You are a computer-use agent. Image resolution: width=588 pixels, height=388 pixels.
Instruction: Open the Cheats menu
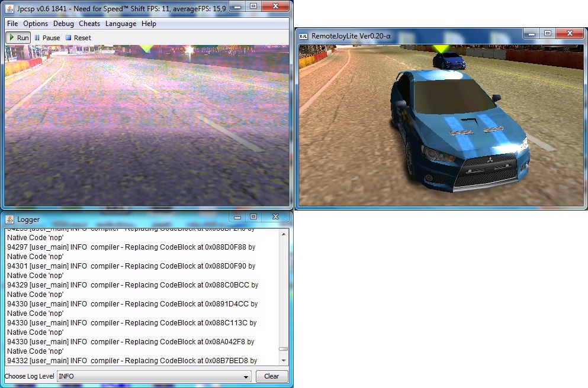point(89,24)
